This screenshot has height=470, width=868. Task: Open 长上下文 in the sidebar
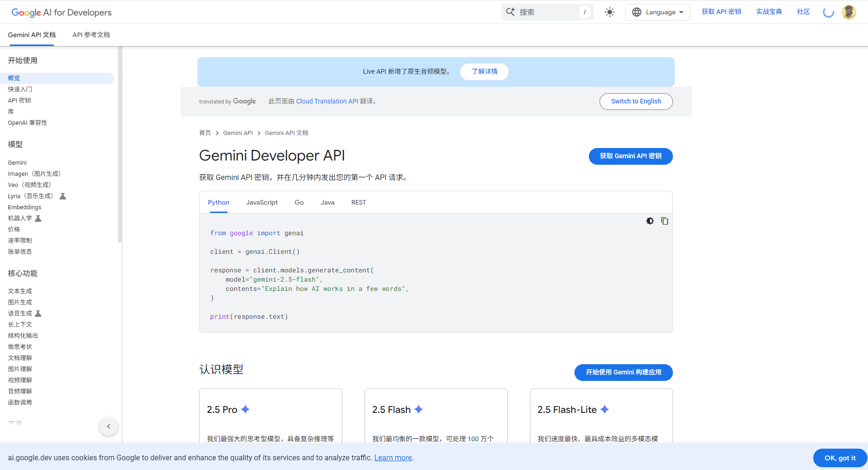[x=20, y=325]
